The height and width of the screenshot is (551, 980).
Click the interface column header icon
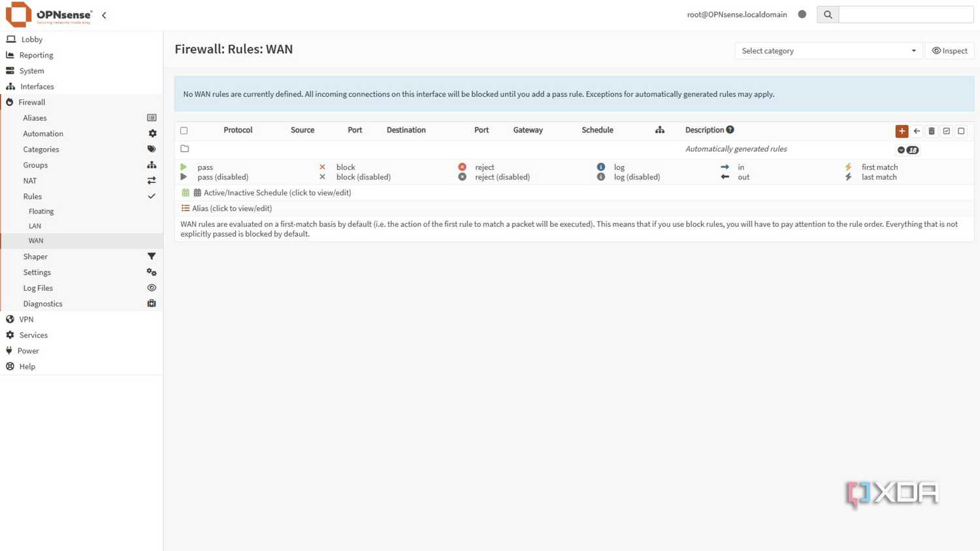pyautogui.click(x=660, y=130)
